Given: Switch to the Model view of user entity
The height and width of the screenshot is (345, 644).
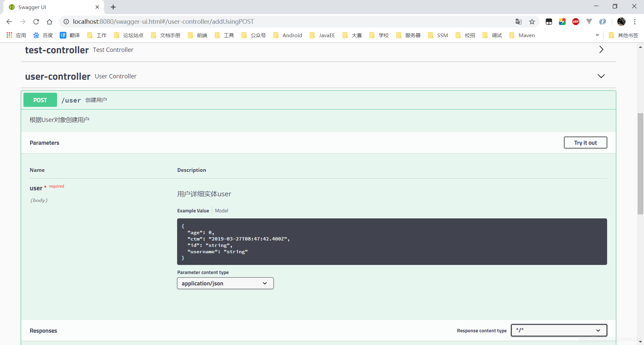Looking at the screenshot, I should click(x=221, y=211).
